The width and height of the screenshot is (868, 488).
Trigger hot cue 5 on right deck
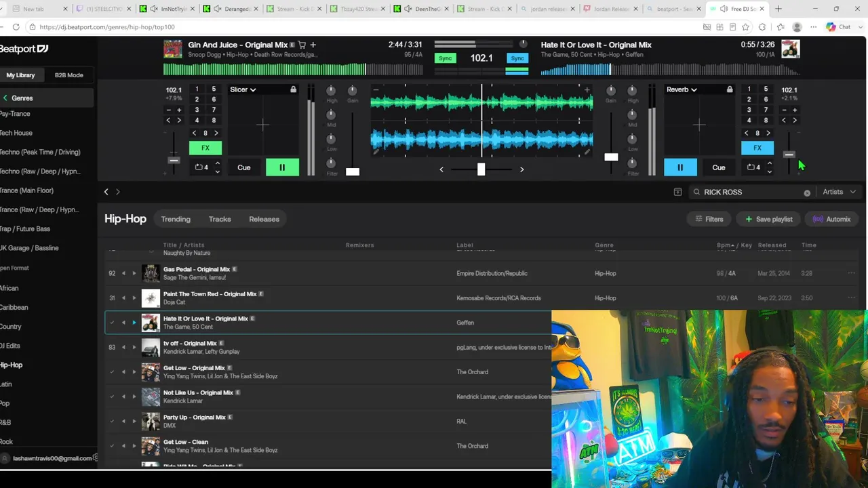tap(766, 89)
